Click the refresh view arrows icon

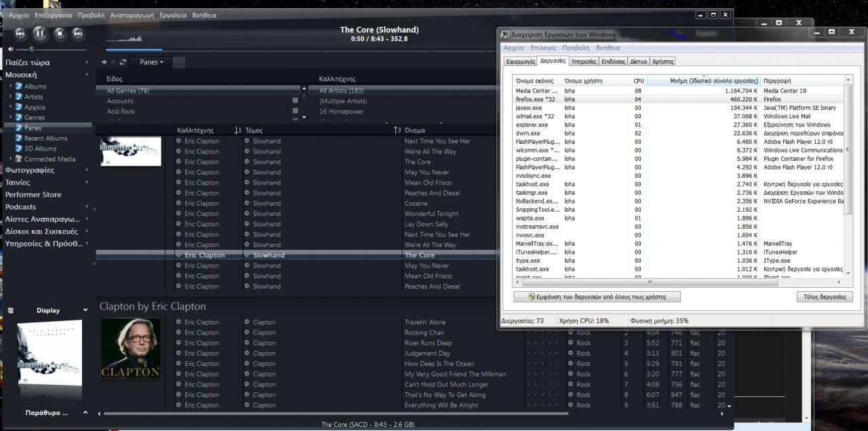pos(123,62)
